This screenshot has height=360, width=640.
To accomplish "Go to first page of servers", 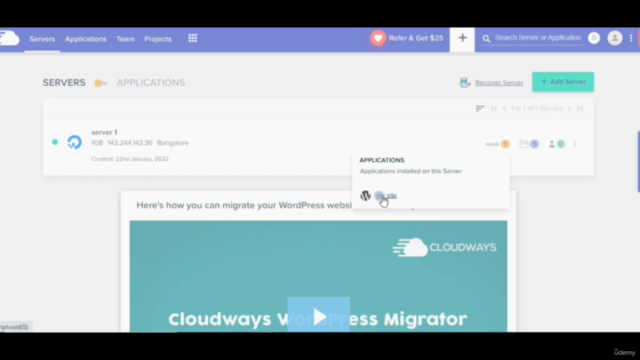I will pyautogui.click(x=494, y=109).
